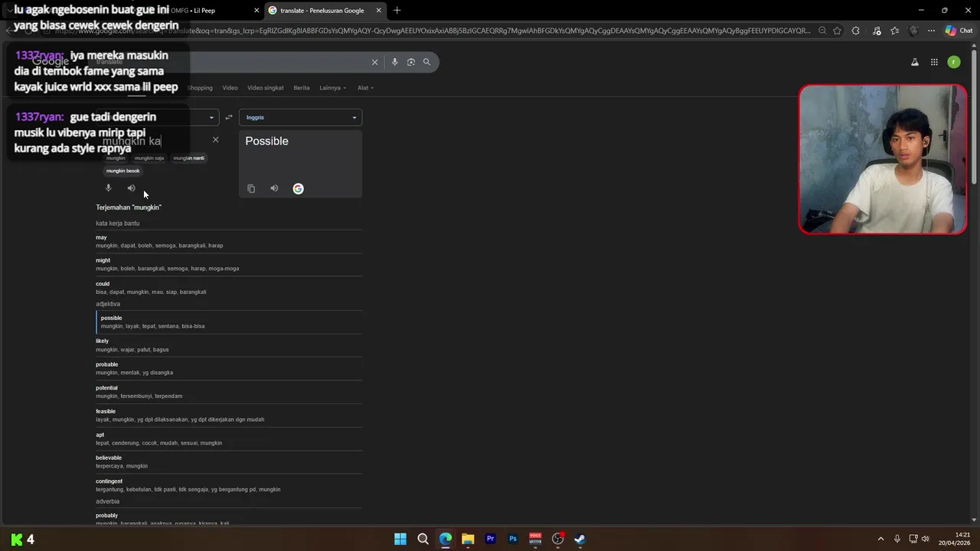The image size is (980, 551).
Task: Select the 'feasible' translation entry
Action: [229, 415]
